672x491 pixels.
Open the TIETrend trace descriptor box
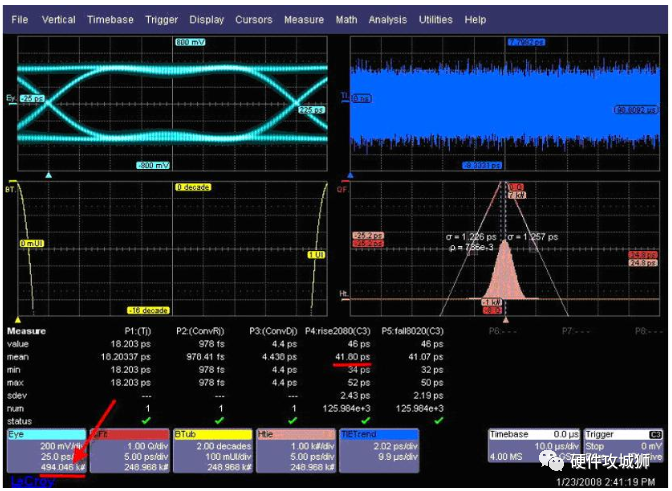(379, 451)
